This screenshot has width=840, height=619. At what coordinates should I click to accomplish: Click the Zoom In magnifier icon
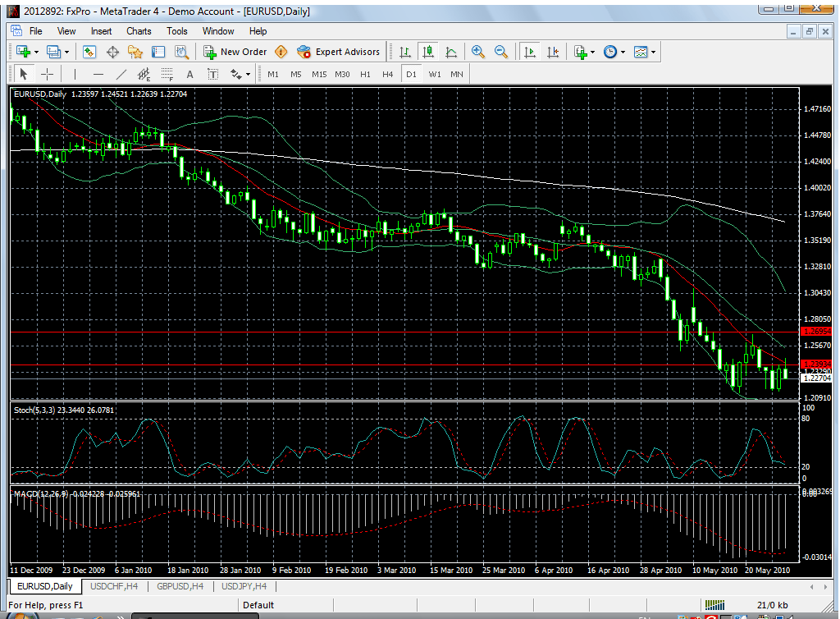(478, 52)
